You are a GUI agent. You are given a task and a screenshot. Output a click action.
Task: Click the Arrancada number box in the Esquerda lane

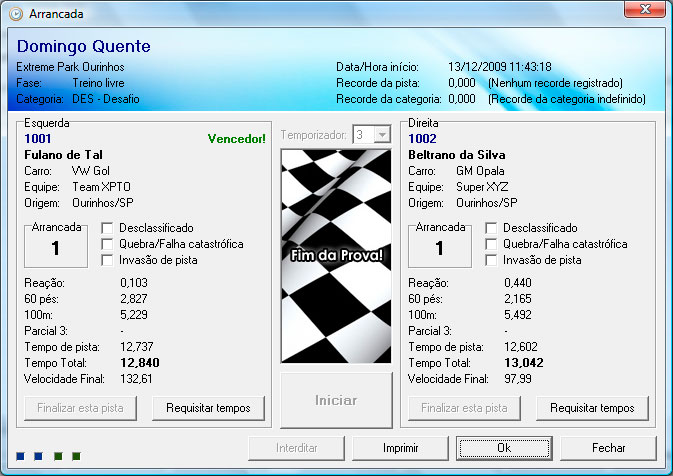[x=56, y=246]
